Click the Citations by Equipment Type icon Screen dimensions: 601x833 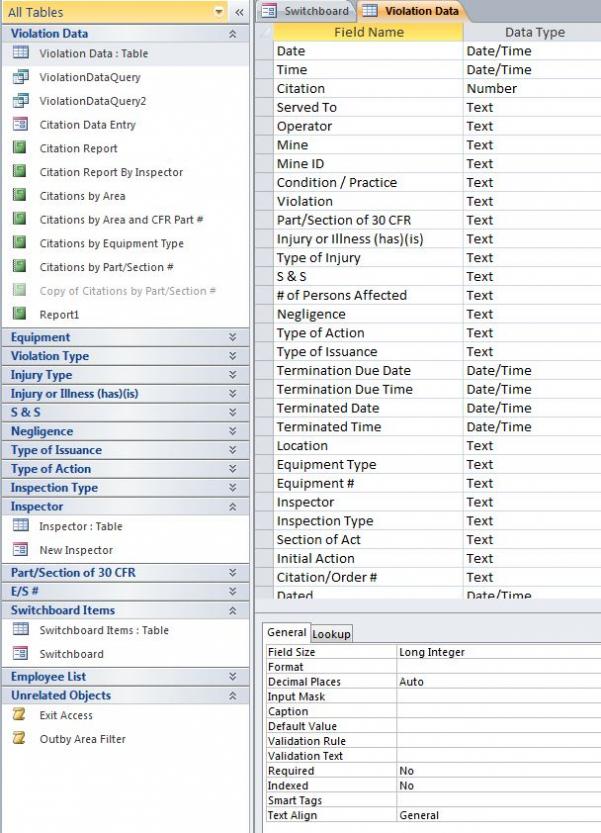20,242
